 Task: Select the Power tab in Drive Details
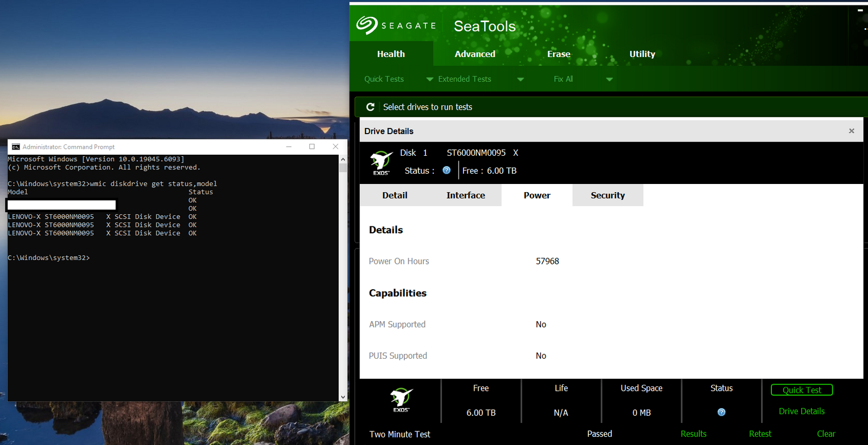point(537,195)
